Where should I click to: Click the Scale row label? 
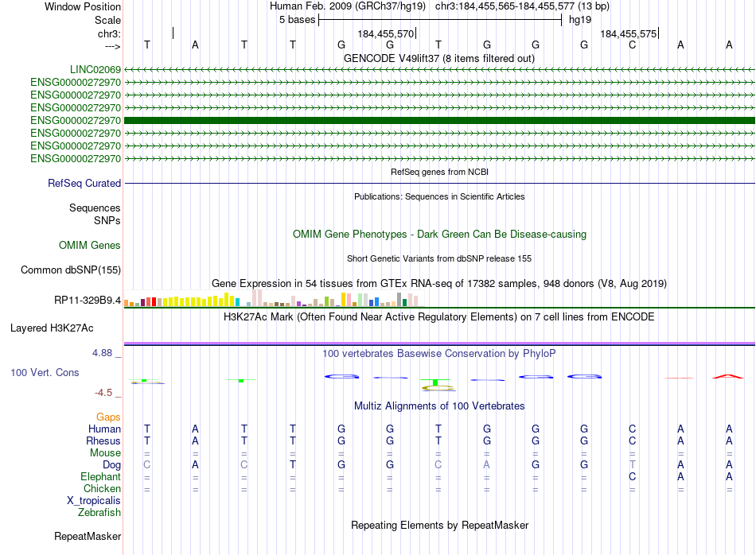pos(107,20)
